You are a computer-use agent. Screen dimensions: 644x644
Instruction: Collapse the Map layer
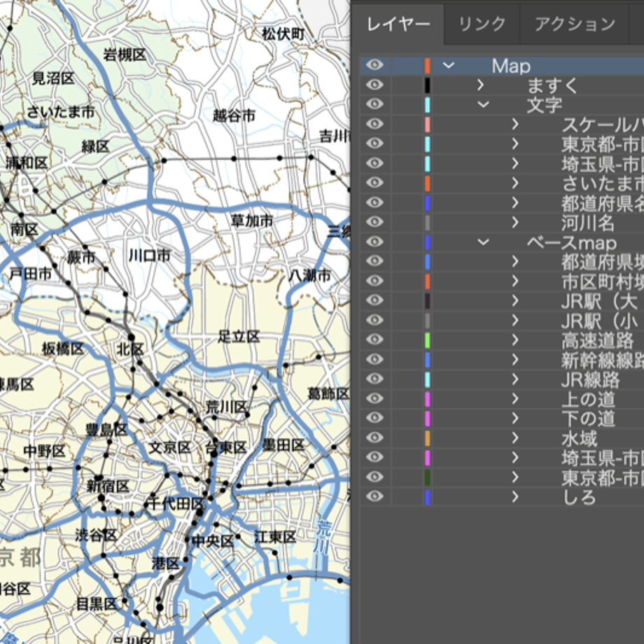(449, 65)
